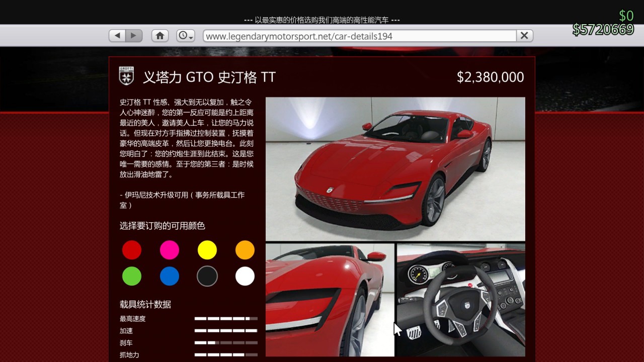
Task: Click the Grotti brand shield logo
Action: click(x=126, y=76)
